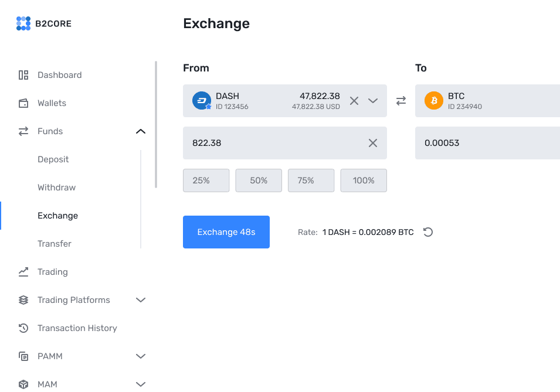
Task: Select Exchange under Funds
Action: (57, 216)
